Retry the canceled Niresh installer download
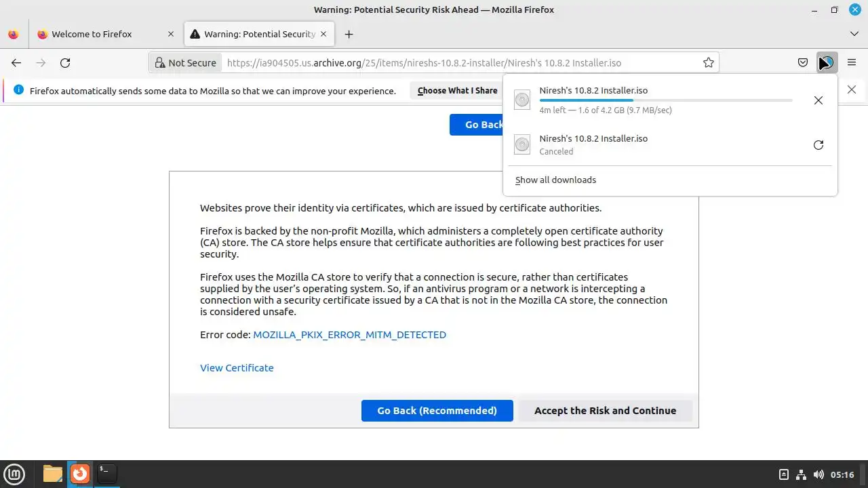Image resolution: width=868 pixels, height=488 pixels. [x=818, y=145]
